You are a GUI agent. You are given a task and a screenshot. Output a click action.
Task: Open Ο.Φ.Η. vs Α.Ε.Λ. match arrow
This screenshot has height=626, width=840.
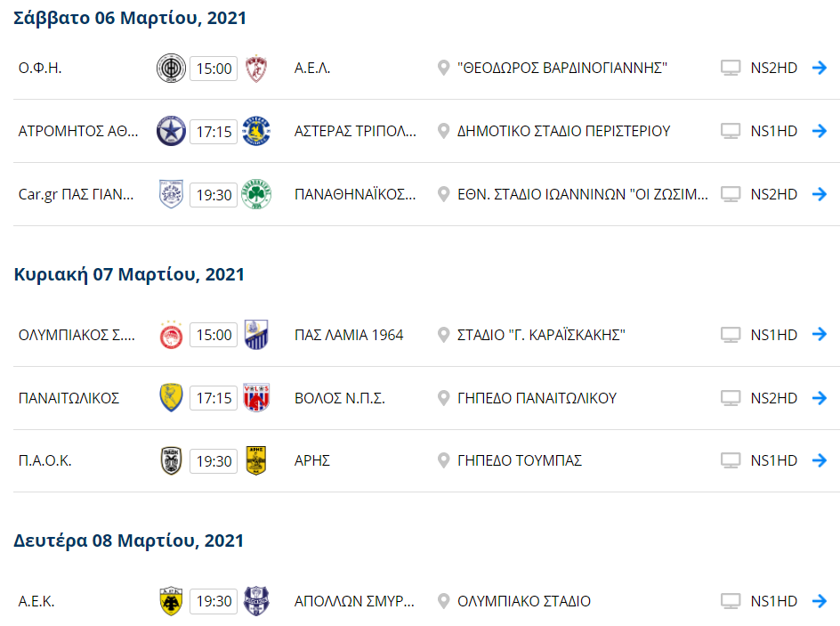(x=820, y=69)
